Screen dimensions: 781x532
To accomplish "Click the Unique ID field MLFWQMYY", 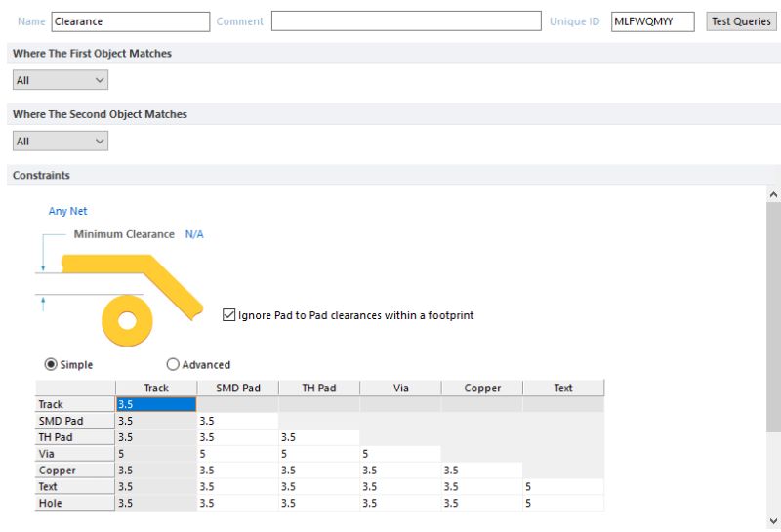I will coord(652,21).
